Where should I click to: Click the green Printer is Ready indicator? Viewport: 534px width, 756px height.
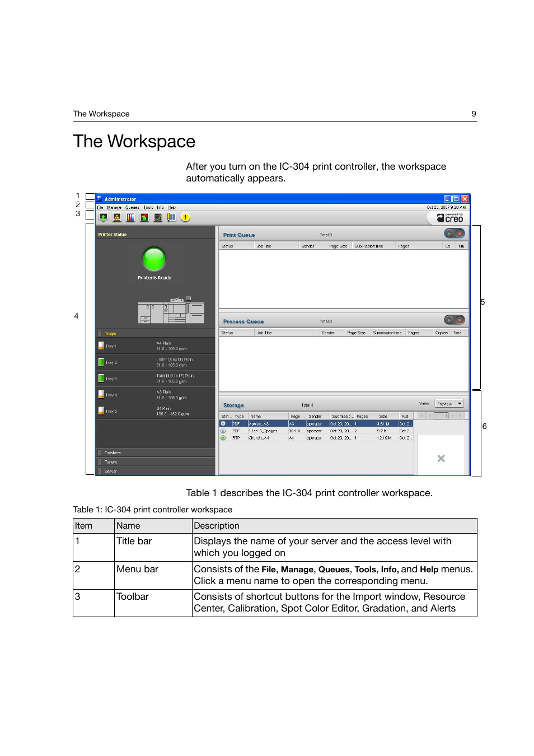tap(154, 259)
